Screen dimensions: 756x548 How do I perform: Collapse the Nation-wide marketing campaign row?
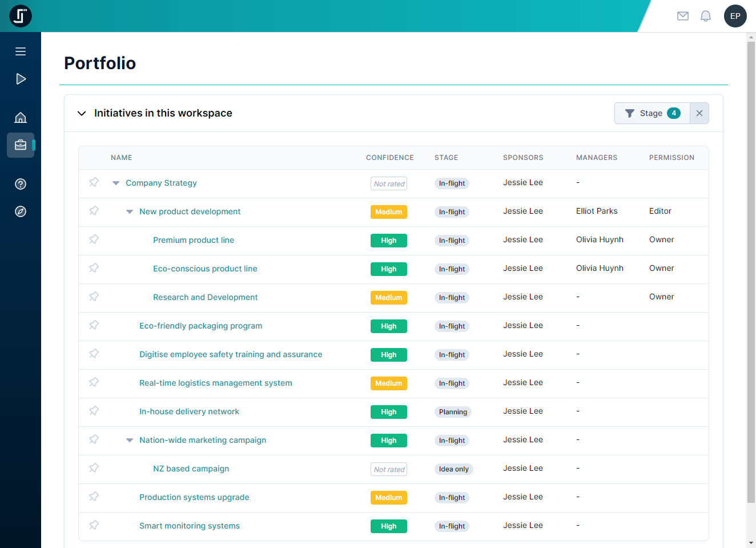tap(130, 439)
